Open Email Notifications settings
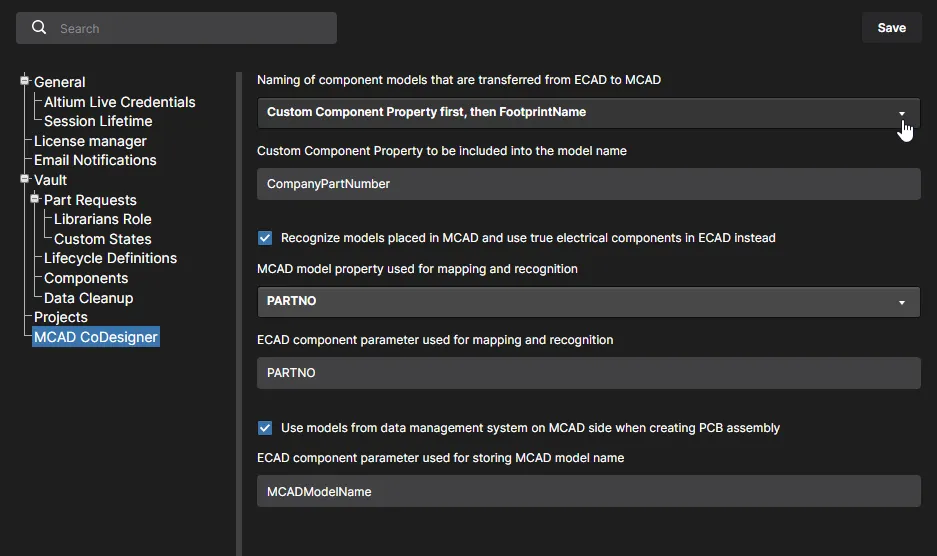Viewport: 937px width, 556px height. 95,160
